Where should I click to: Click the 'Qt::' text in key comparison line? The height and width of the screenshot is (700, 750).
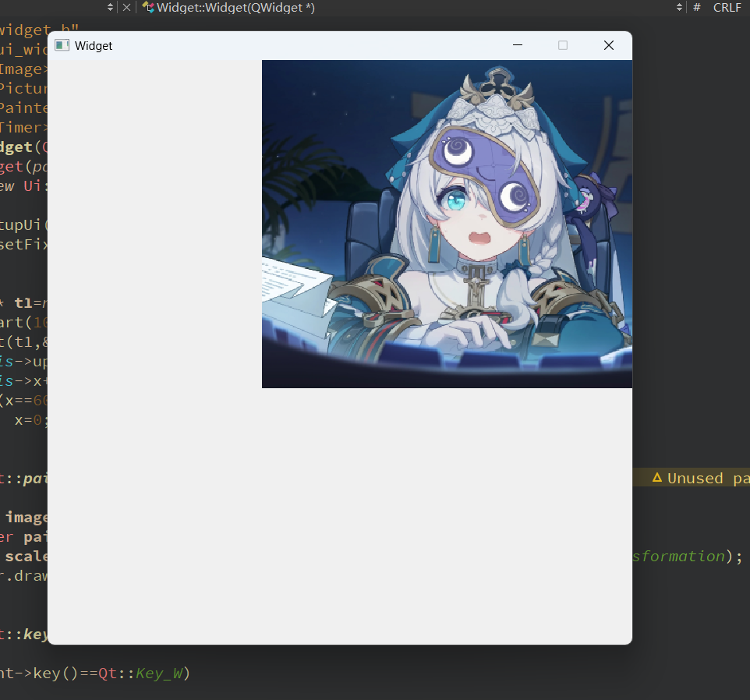117,673
